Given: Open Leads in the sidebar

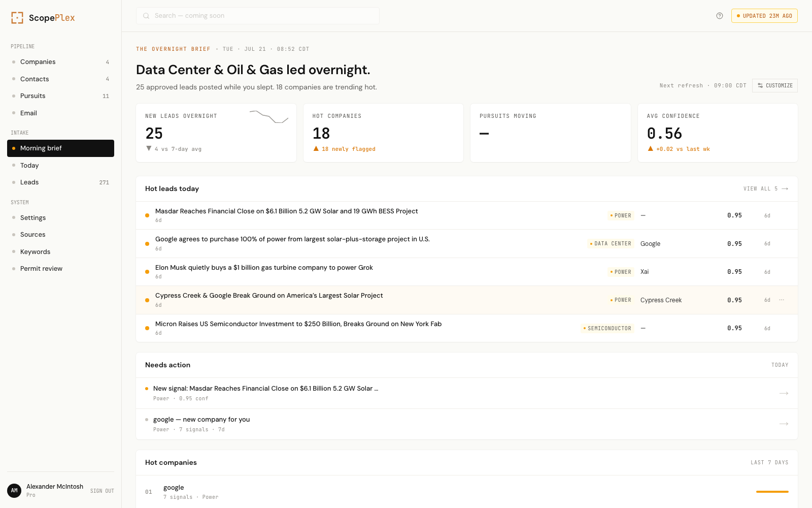Looking at the screenshot, I should (x=60, y=182).
